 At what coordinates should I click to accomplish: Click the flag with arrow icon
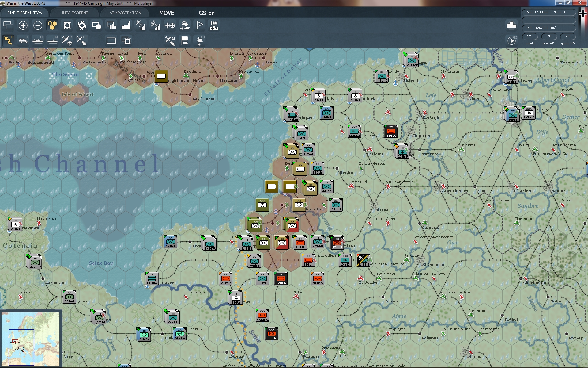click(x=185, y=40)
